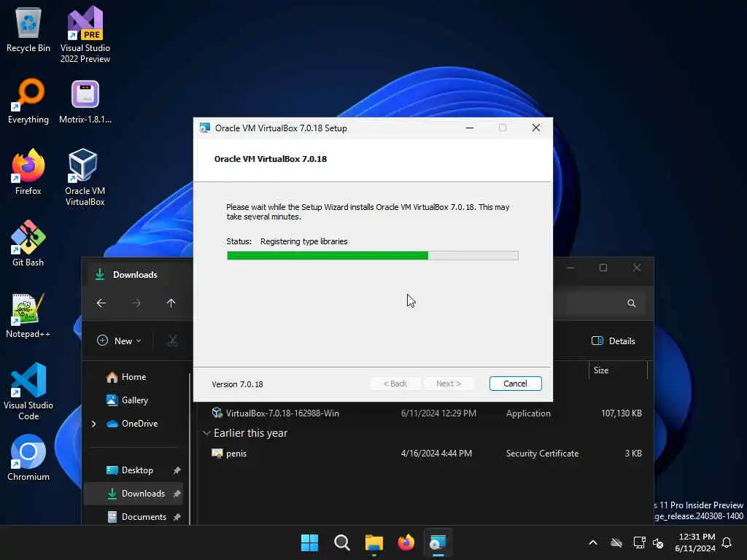
Task: Show hidden tray icons chevron
Action: (593, 542)
